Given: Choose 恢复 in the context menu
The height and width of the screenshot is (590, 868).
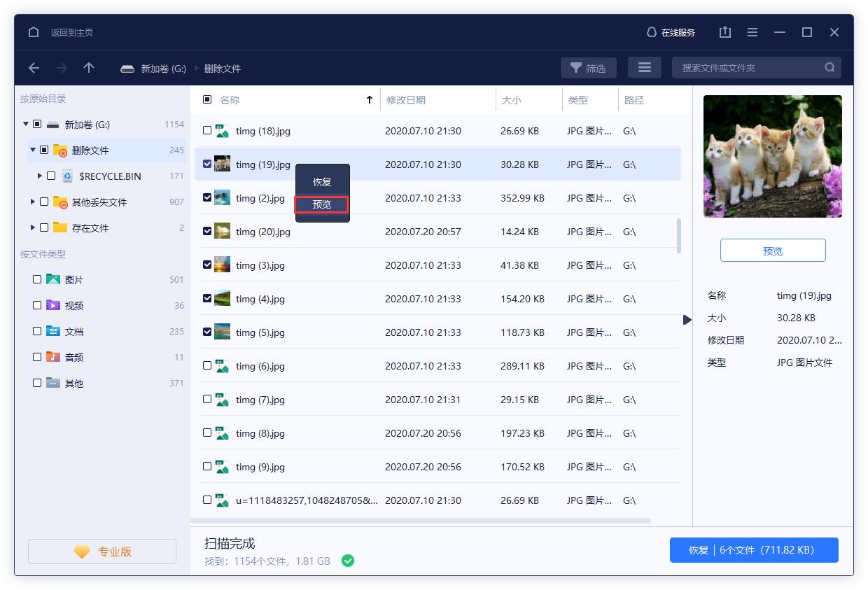Looking at the screenshot, I should coord(321,181).
